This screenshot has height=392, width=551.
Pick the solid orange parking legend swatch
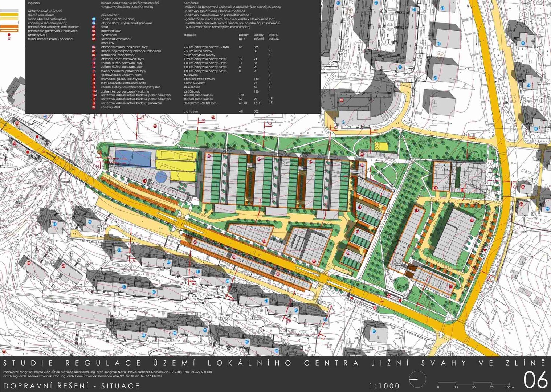point(9,27)
